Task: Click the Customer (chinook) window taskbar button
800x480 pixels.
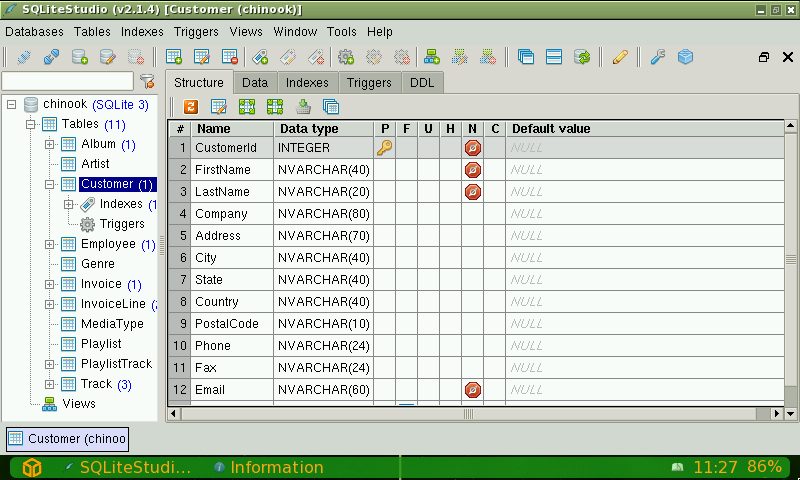Action: click(67, 439)
